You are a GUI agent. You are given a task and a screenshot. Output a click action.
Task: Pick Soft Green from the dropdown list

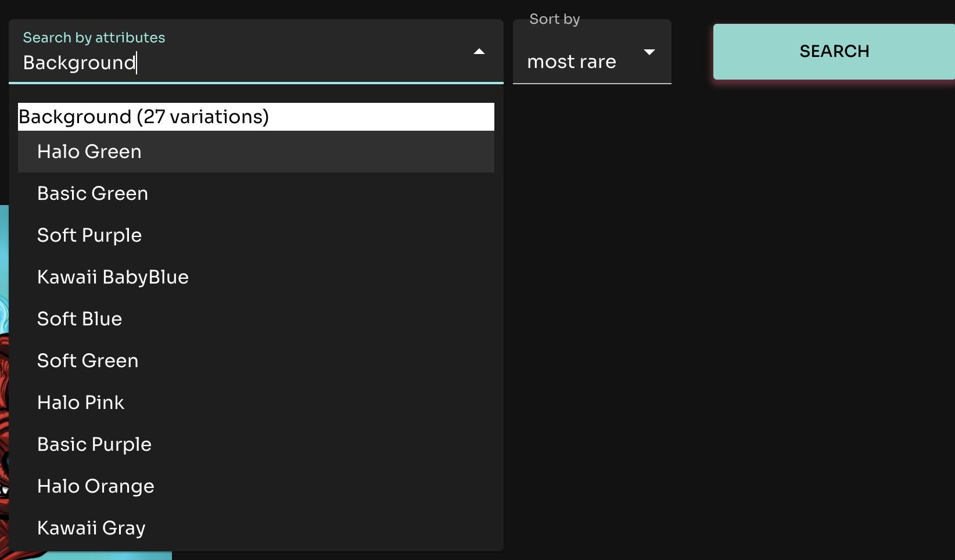(87, 361)
